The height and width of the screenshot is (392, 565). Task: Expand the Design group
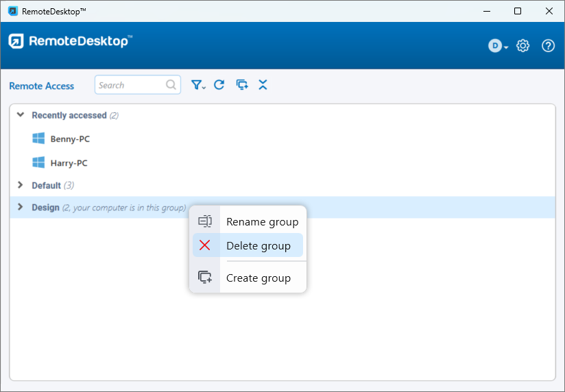point(21,207)
